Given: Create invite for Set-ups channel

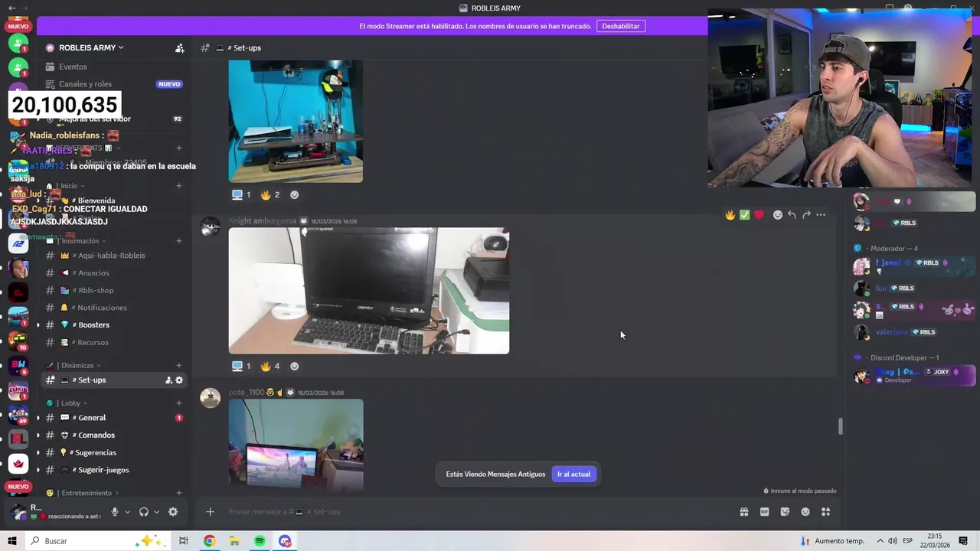Looking at the screenshot, I should [168, 380].
